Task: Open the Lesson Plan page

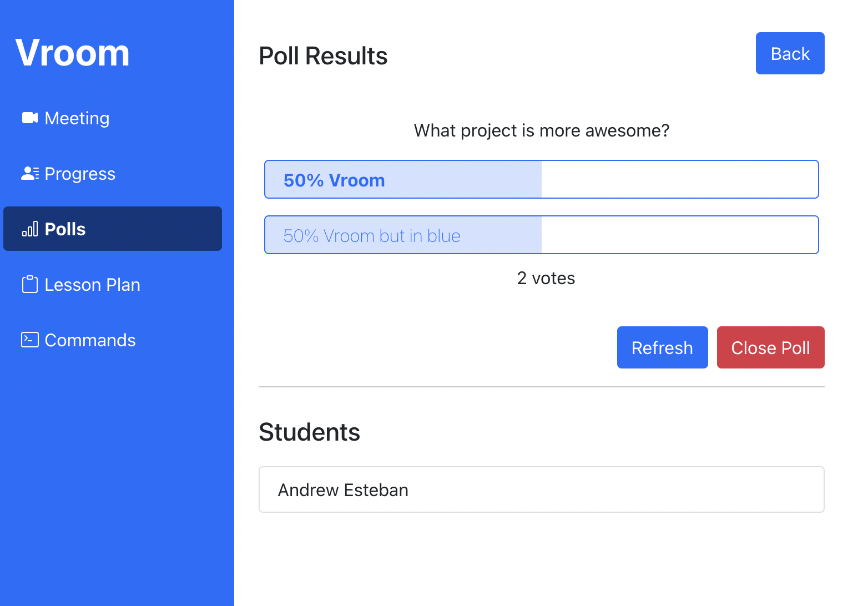Action: pos(92,285)
